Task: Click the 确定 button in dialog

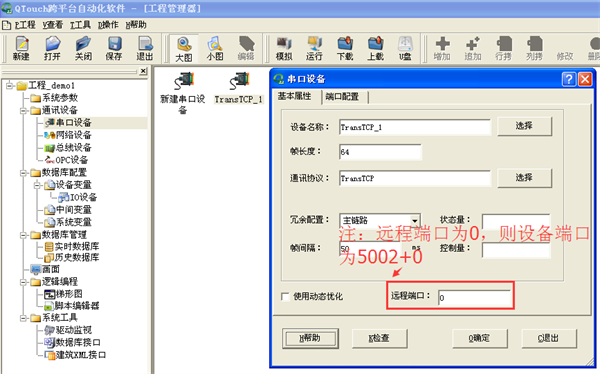Action: pos(479,338)
